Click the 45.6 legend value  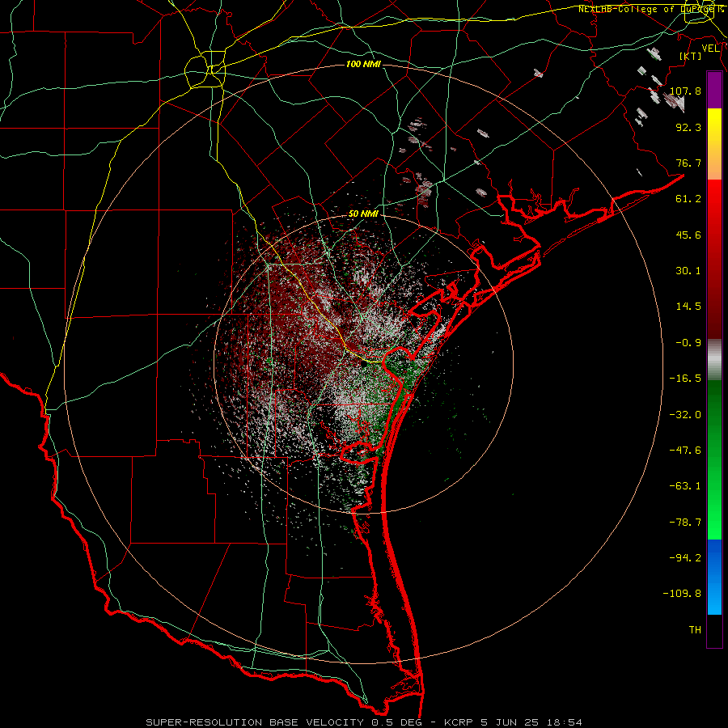688,235
